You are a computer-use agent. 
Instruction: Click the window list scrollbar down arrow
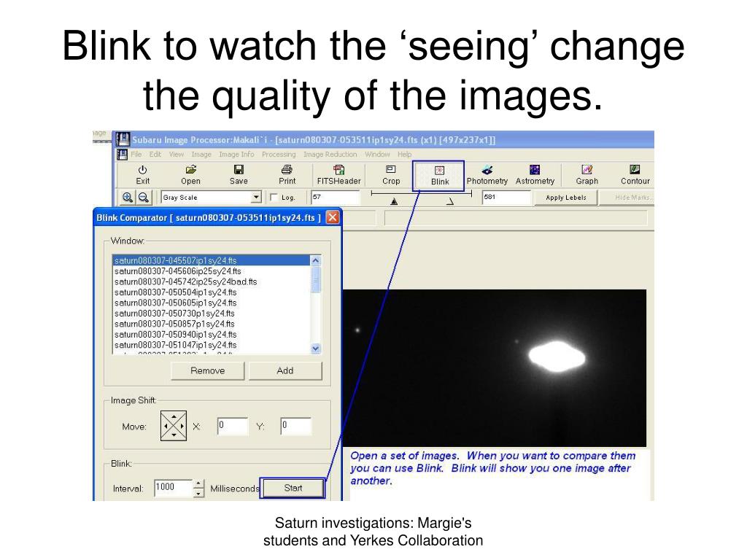(x=315, y=349)
